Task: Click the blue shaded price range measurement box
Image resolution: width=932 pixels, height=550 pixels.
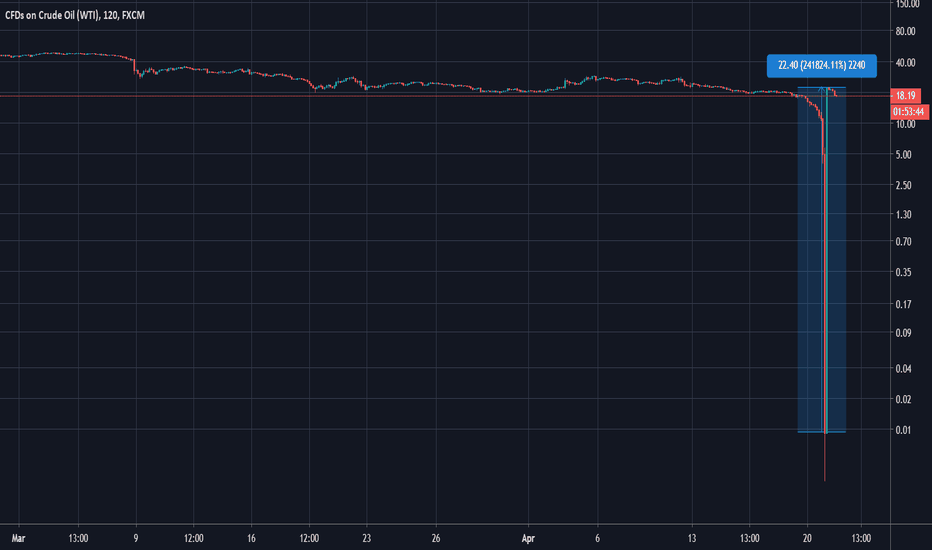Action: tap(821, 260)
